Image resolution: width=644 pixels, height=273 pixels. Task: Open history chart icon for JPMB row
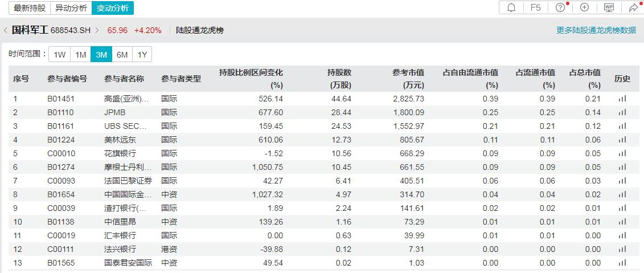622,112
